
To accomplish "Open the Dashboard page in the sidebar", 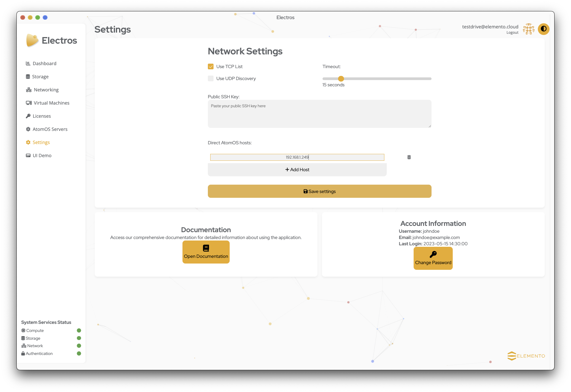I will tap(41, 63).
